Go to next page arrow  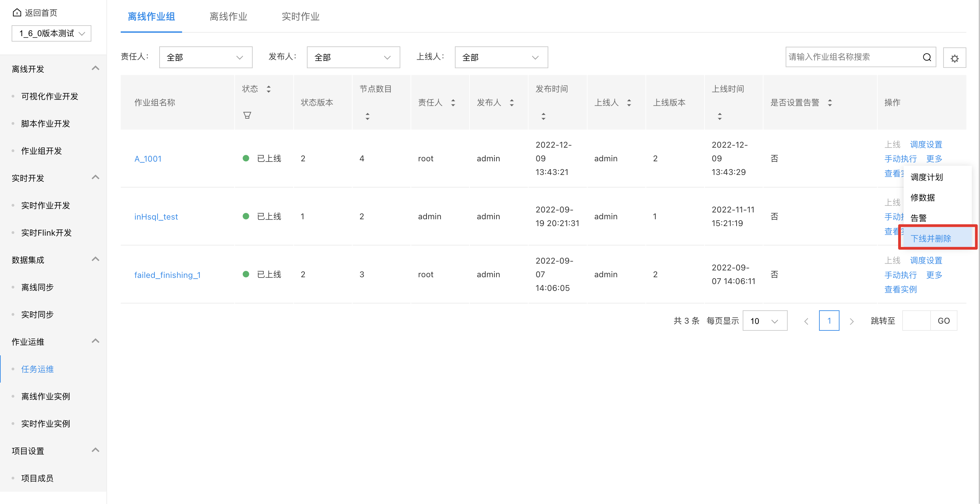(852, 321)
